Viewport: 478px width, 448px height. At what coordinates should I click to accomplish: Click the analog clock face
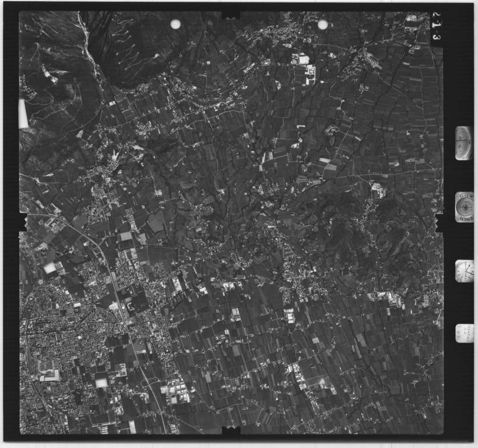click(x=465, y=271)
